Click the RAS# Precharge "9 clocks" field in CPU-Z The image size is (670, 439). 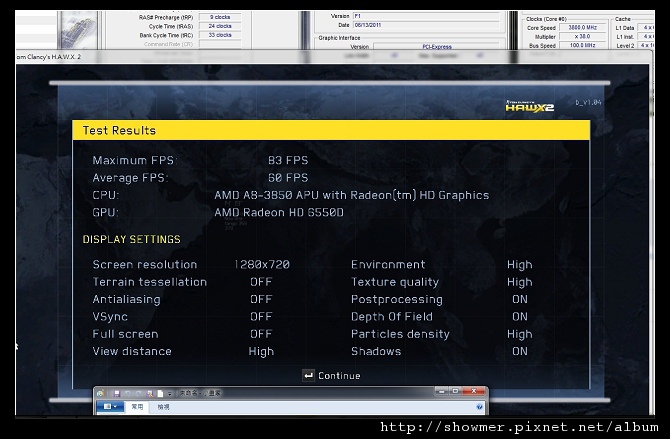click(x=220, y=17)
